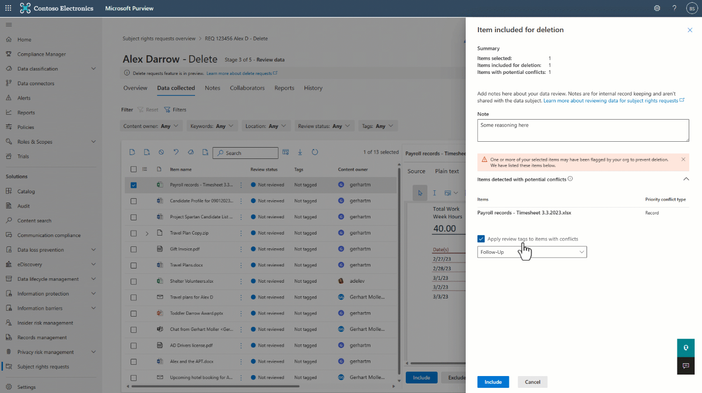
Task: Open the Keywords filter dropdown
Action: 212,126
